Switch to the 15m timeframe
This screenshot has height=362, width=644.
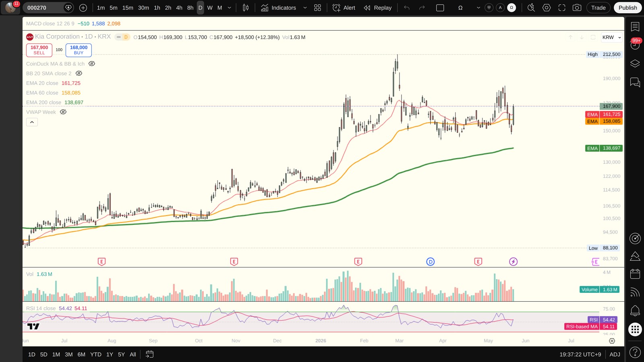click(x=128, y=8)
